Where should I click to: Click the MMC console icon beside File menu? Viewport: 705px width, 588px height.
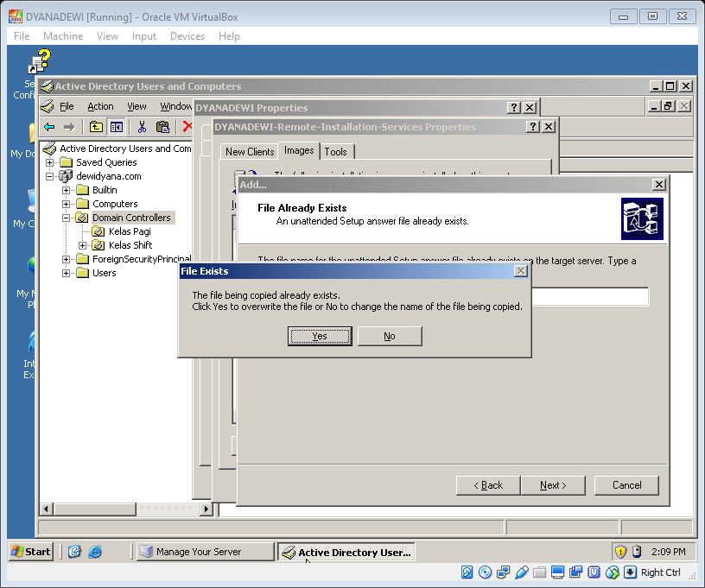pyautogui.click(x=48, y=106)
